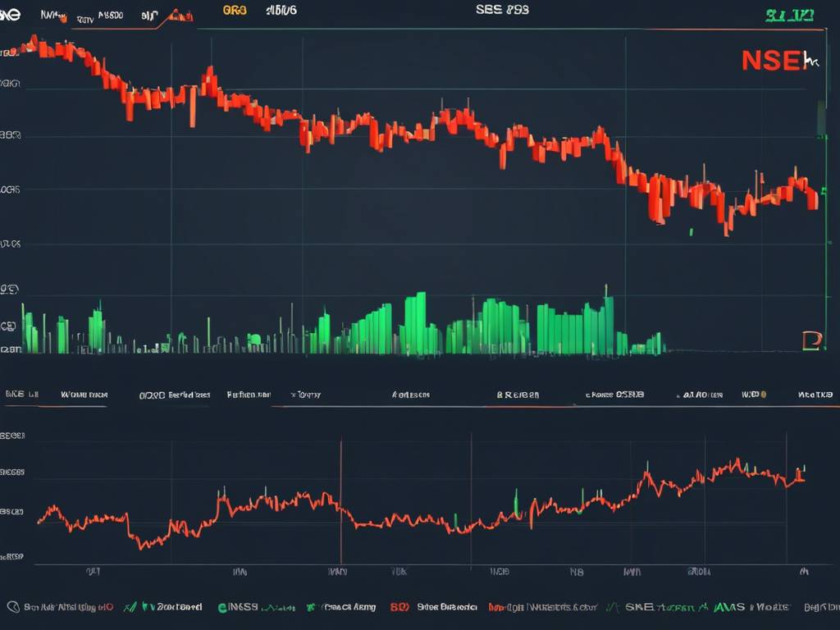Click the red SO badge in status bar
840x630 pixels.
(x=399, y=607)
